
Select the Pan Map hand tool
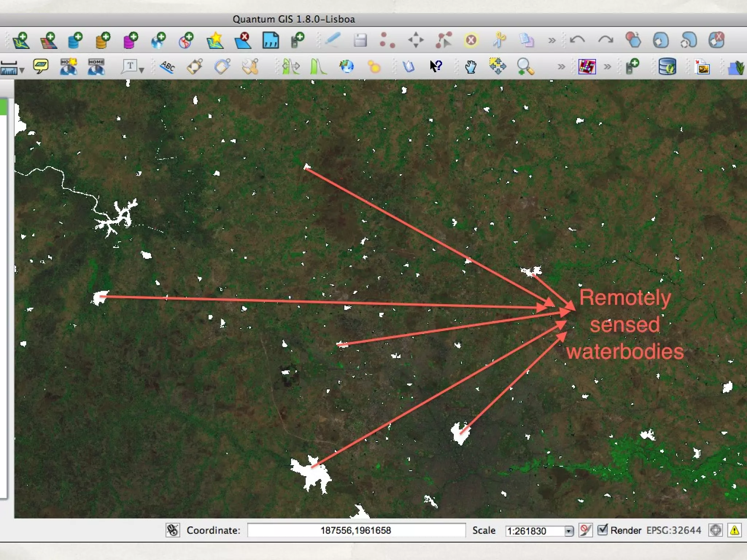click(471, 67)
